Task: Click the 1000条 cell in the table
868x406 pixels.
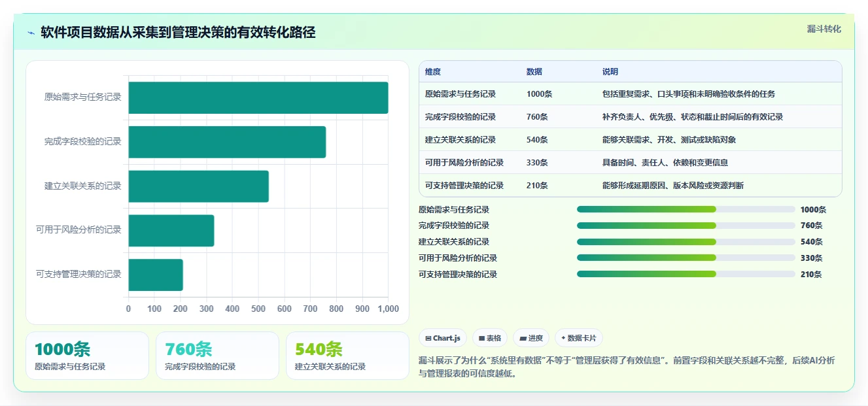Action: pos(540,94)
